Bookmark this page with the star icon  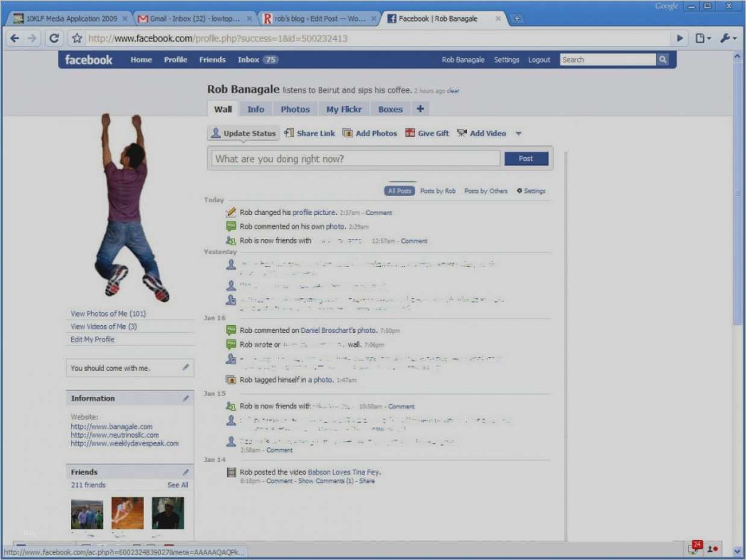[x=77, y=38]
